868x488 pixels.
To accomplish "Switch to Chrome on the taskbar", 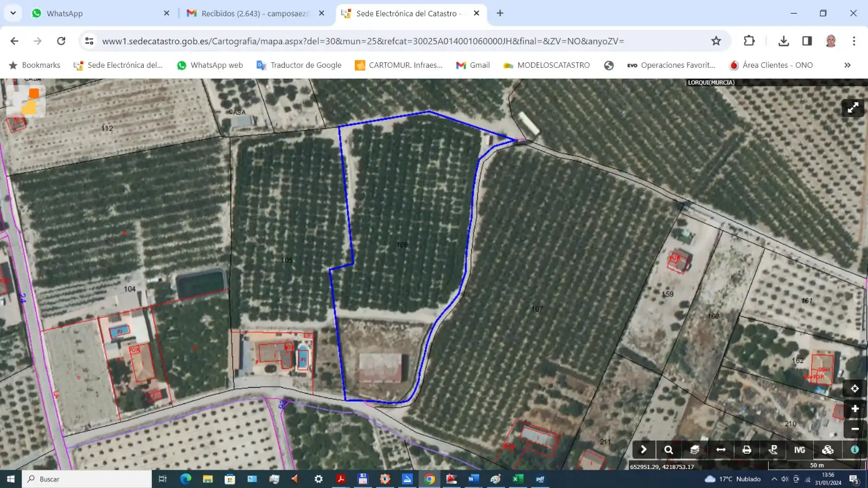I will coord(429,479).
